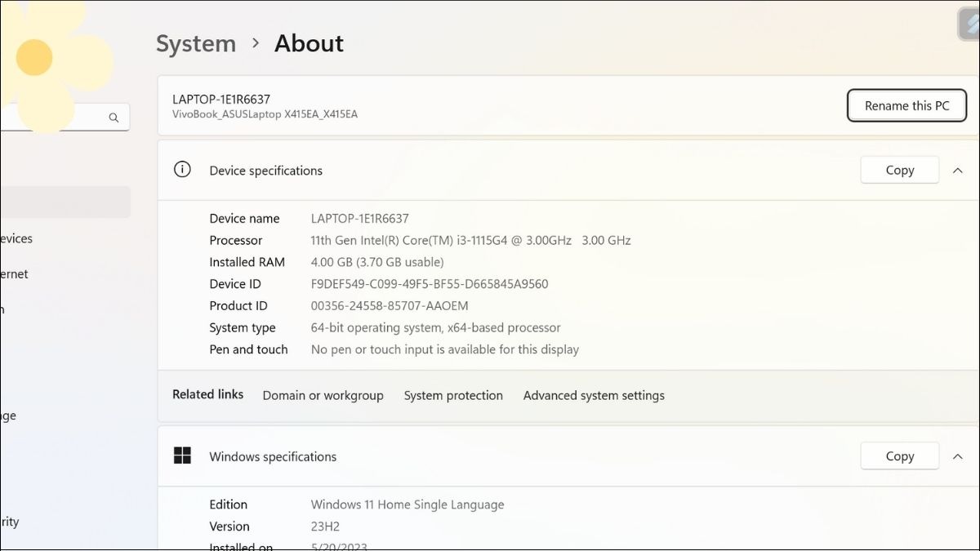
Task: Open System protection link
Action: [453, 395]
